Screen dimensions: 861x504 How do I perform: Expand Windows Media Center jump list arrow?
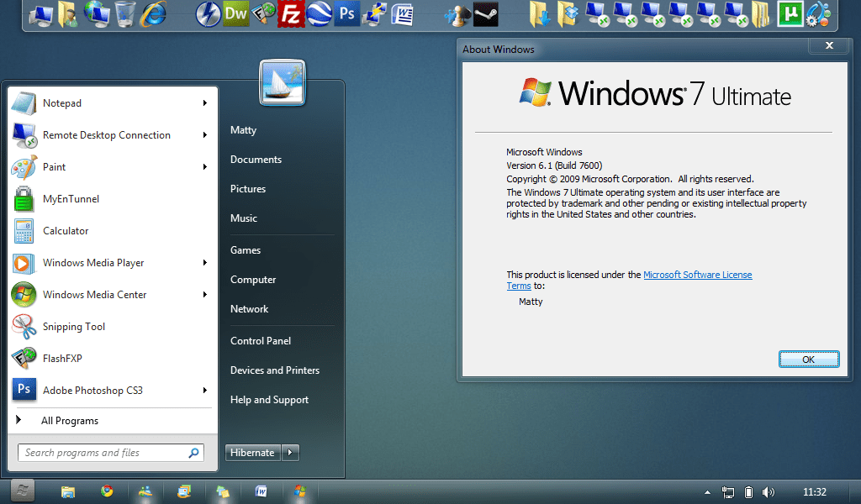pos(205,295)
